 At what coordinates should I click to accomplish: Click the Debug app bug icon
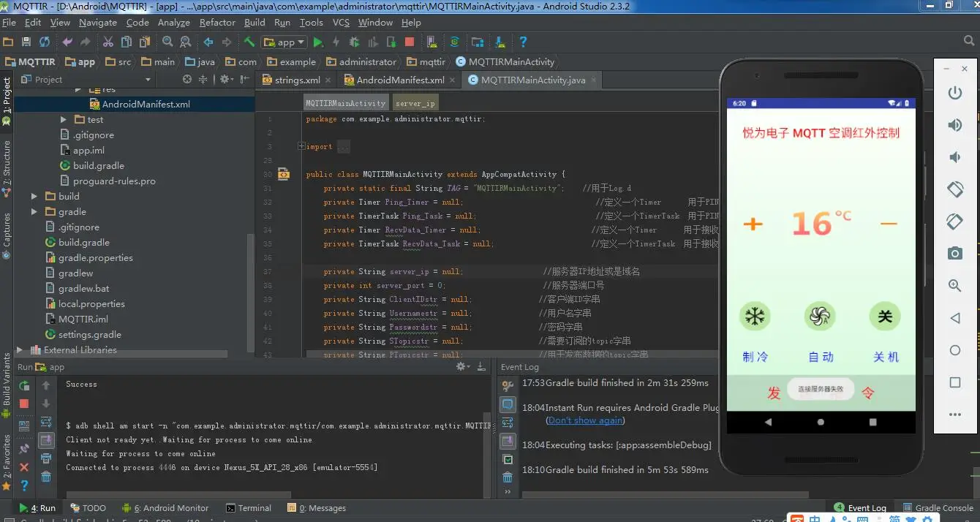pyautogui.click(x=355, y=42)
